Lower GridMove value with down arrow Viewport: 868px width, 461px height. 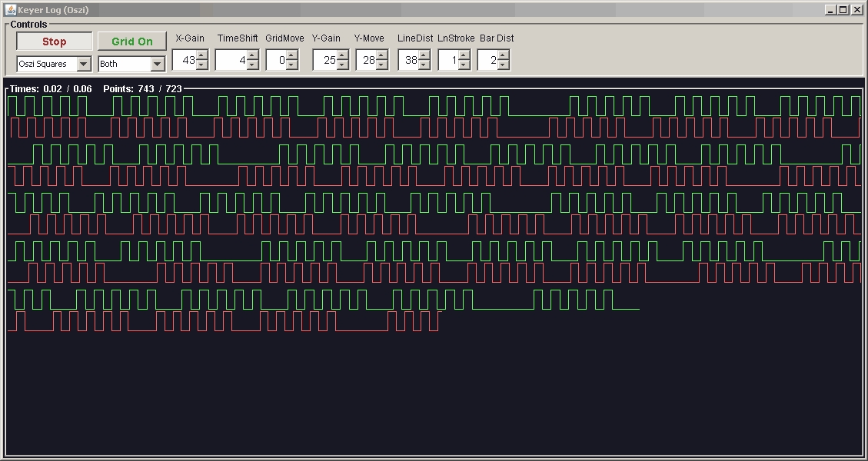tap(291, 65)
